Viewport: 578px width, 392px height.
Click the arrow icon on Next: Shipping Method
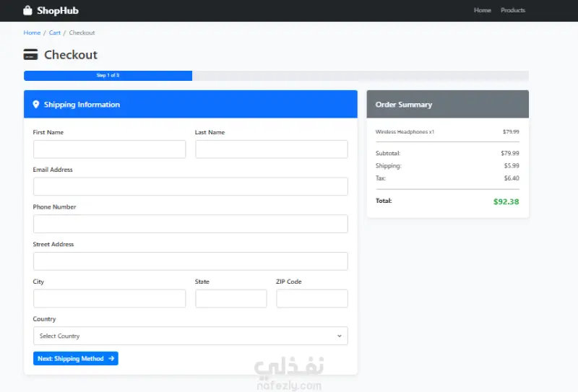(x=111, y=359)
